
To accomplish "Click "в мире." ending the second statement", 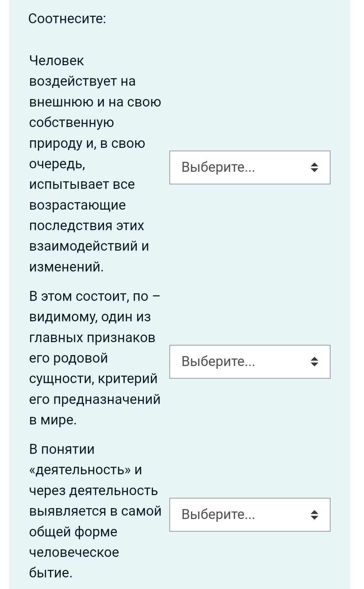I will tap(53, 420).
